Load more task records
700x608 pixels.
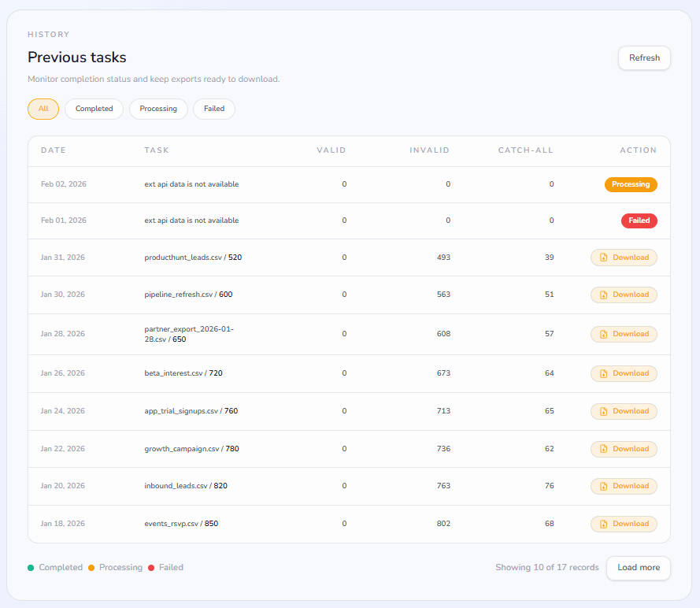click(638, 568)
